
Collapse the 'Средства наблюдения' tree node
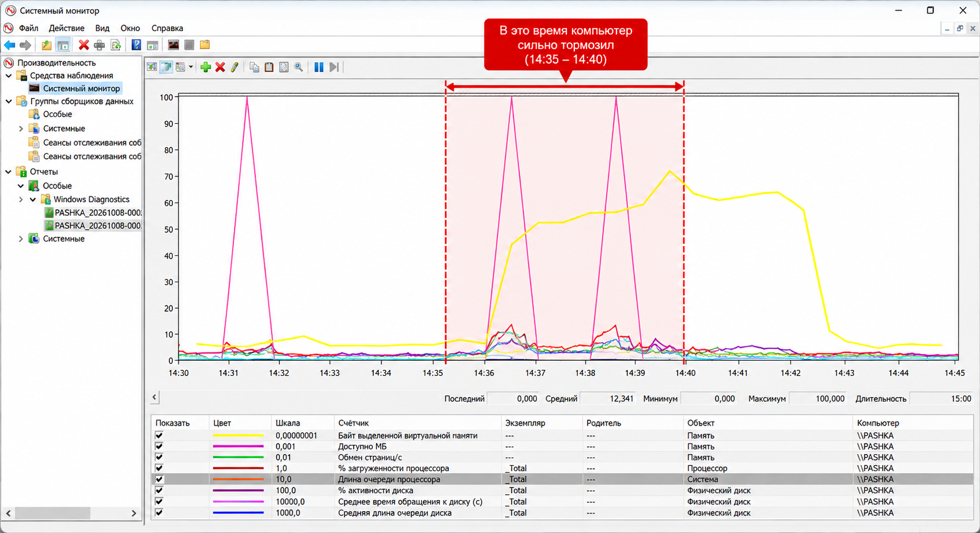pos(9,75)
